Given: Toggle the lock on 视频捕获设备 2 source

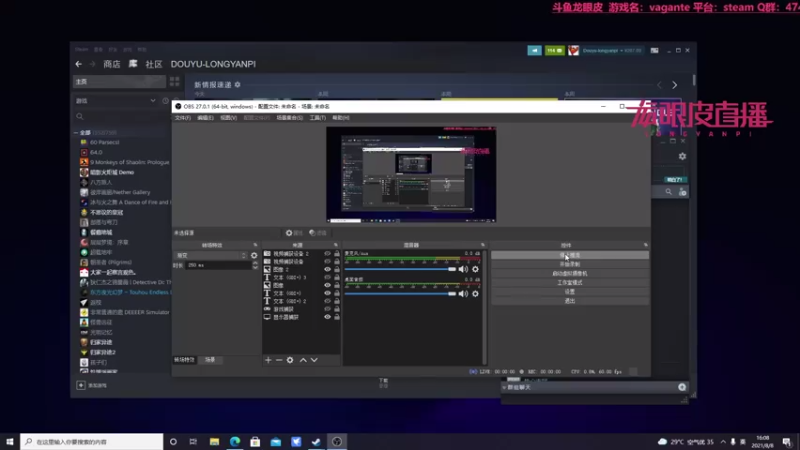Looking at the screenshot, I should click(337, 254).
